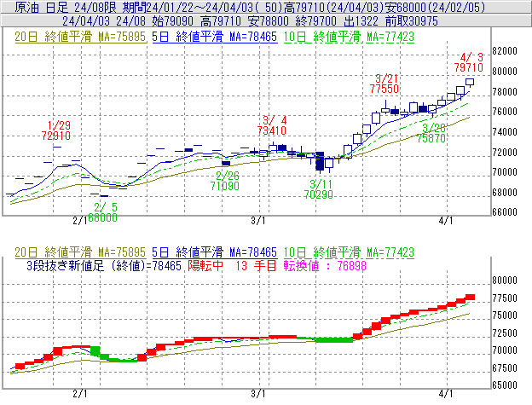Click the 4/1 date label under candlestick chart
This screenshot has width=532, height=405.
[x=446, y=221]
